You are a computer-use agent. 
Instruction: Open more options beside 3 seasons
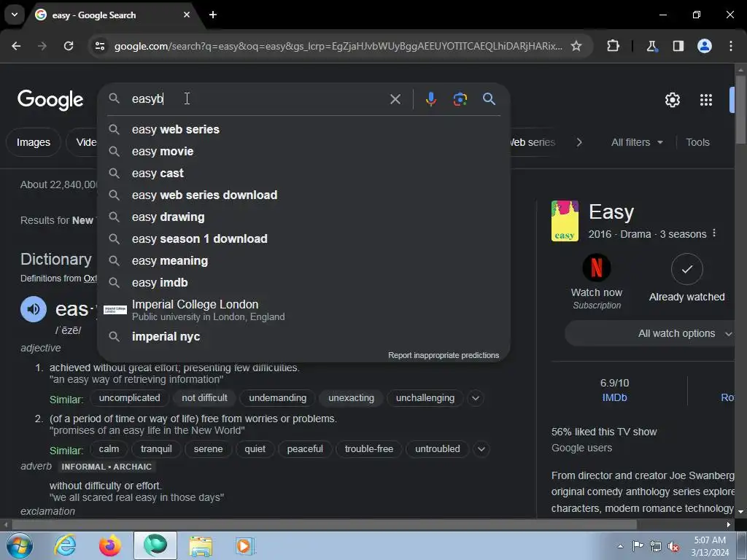pos(713,233)
